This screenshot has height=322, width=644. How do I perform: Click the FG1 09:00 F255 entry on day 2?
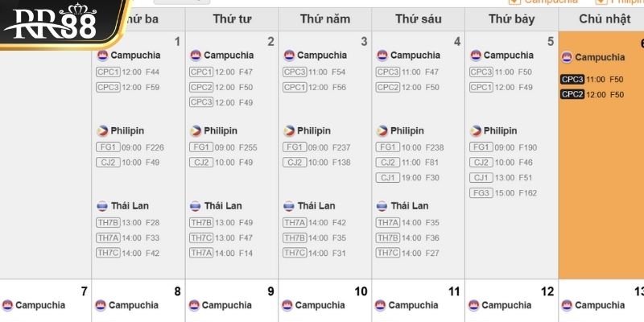(x=223, y=147)
